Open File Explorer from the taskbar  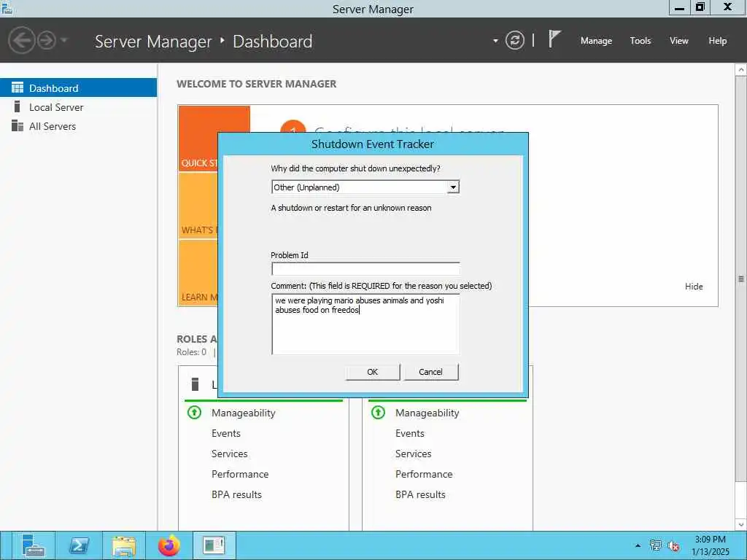(124, 545)
